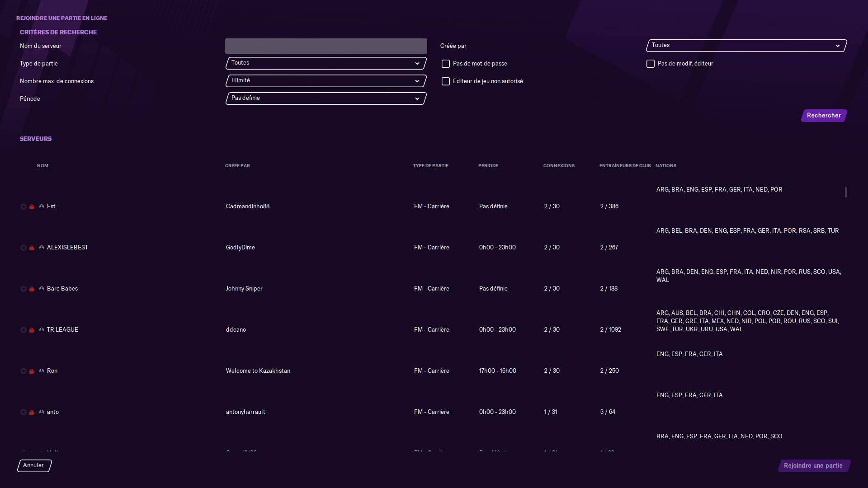
Task: Open the Créée par dropdown
Action: 746,46
